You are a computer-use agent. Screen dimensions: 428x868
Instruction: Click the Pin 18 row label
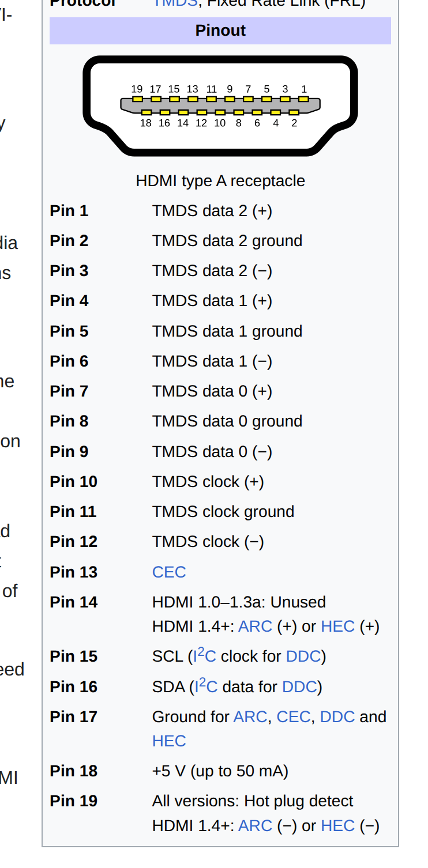point(73,771)
